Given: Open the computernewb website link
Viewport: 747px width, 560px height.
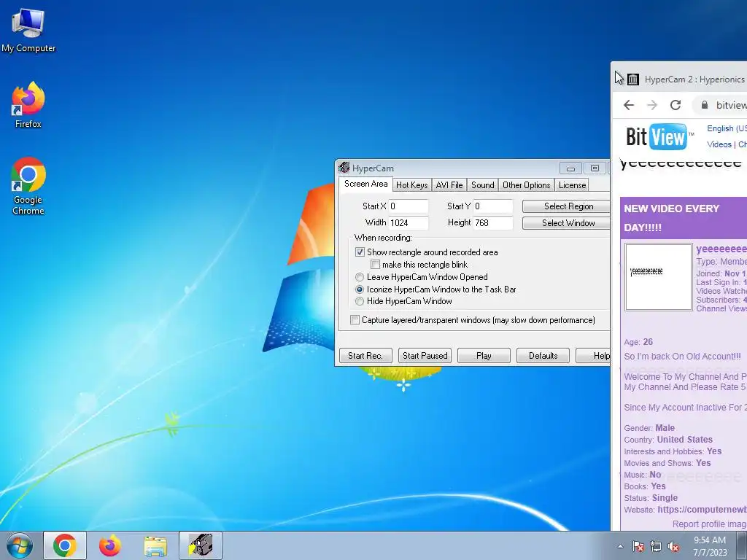Looking at the screenshot, I should click(703, 510).
